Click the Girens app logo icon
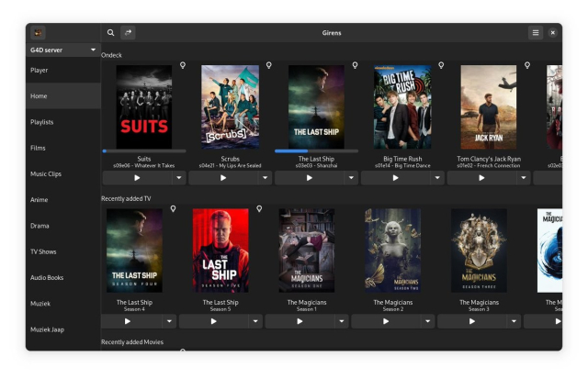Viewport: 588px width, 379px height. pos(38,33)
